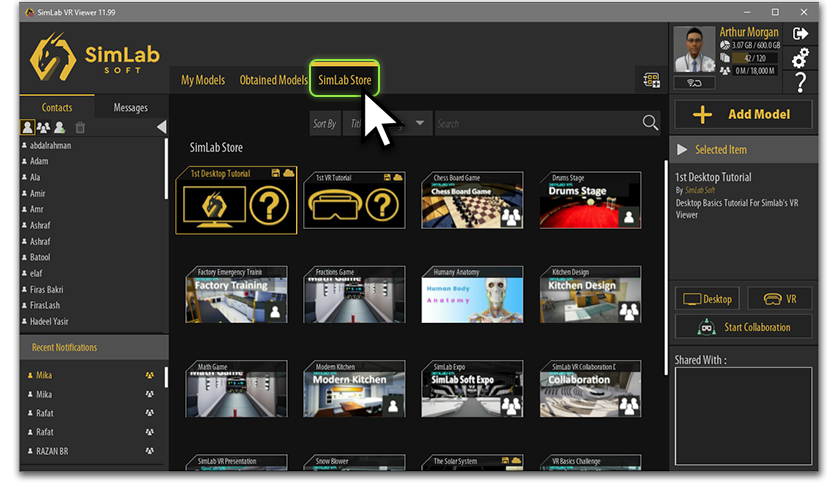Open the SimLab Store tab

345,80
